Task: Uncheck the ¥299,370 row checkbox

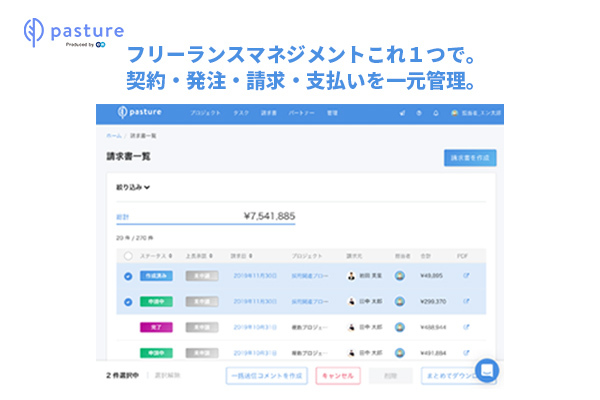Action: click(x=128, y=302)
